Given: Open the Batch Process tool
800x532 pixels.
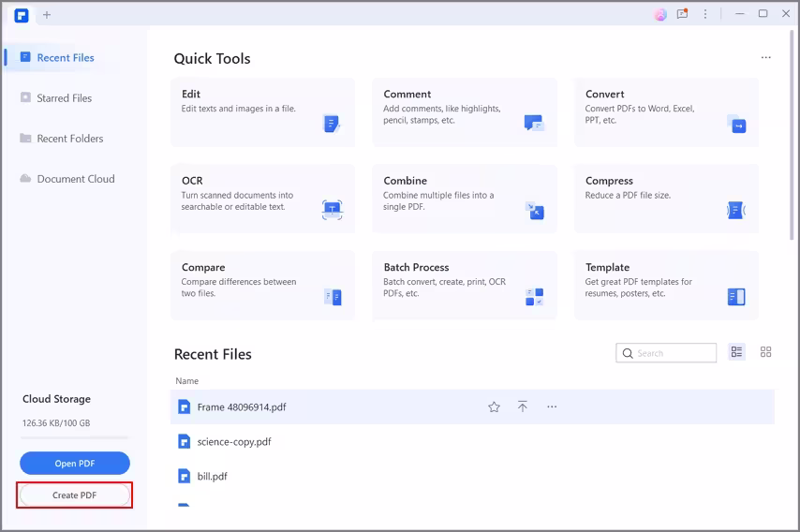Looking at the screenshot, I should coord(464,284).
